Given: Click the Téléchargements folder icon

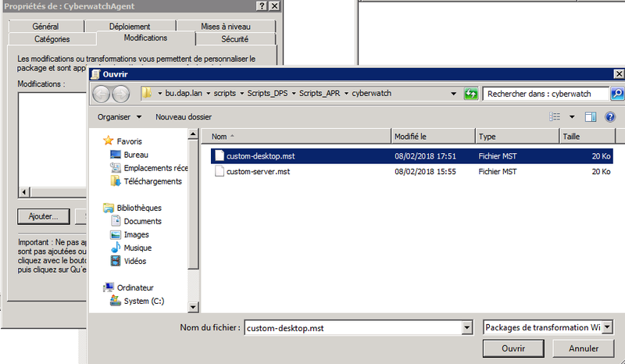Looking at the screenshot, I should pyautogui.click(x=116, y=181).
